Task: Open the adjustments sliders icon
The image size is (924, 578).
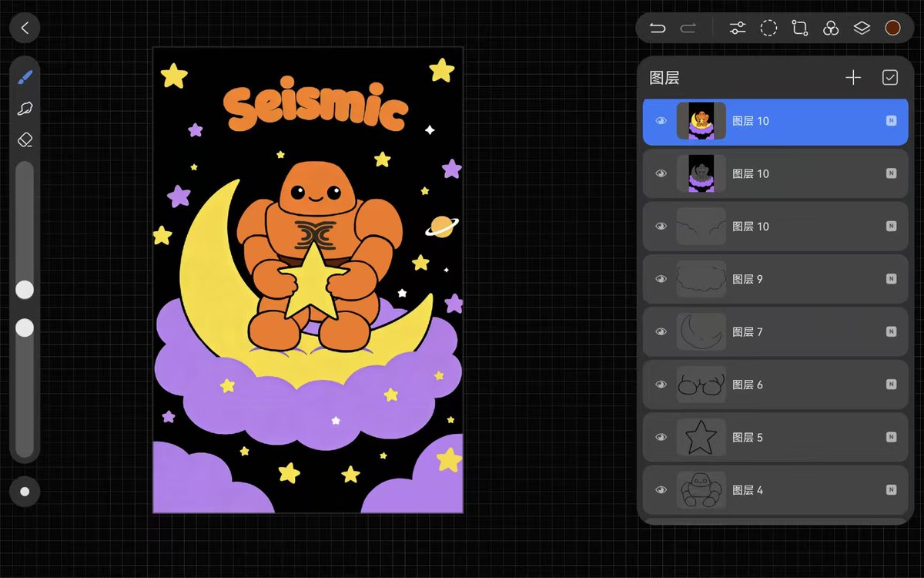Action: tap(738, 29)
